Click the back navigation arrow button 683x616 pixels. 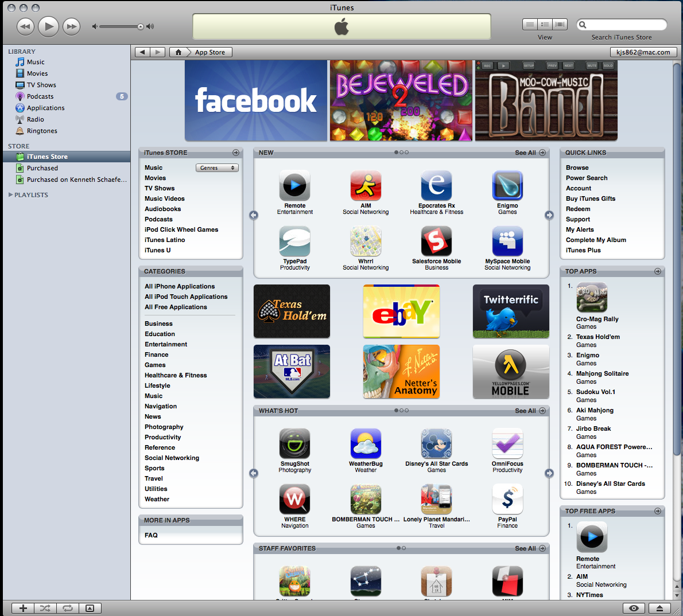142,52
